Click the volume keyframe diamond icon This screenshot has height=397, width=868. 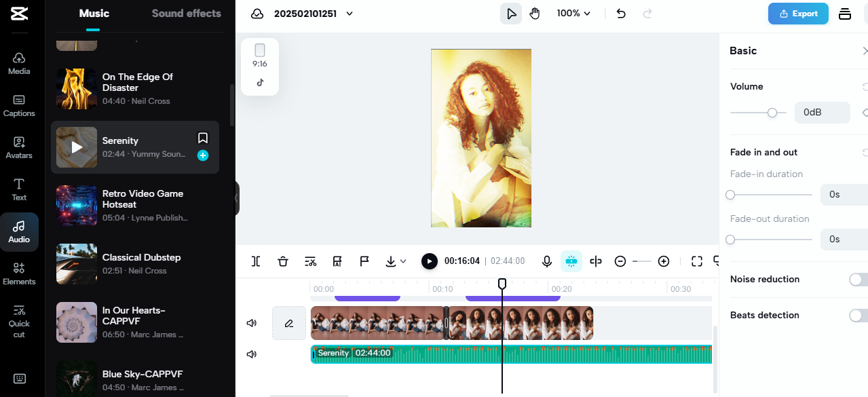click(x=865, y=113)
